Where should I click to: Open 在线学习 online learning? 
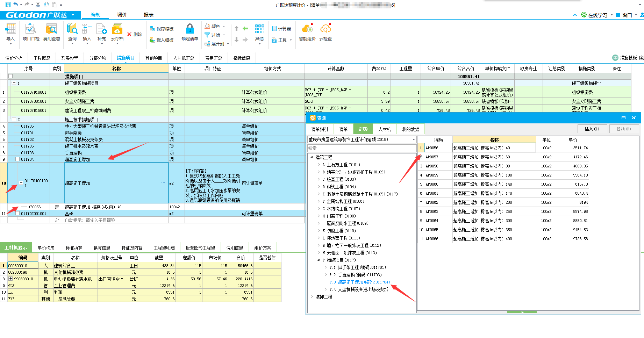coord(594,15)
